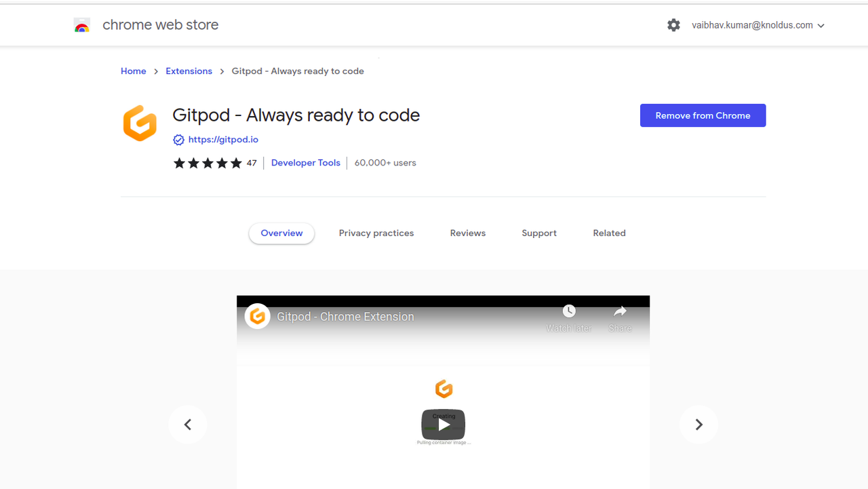Advance the media carousel with the right arrow
Viewport: 868px width, 489px height.
point(698,424)
